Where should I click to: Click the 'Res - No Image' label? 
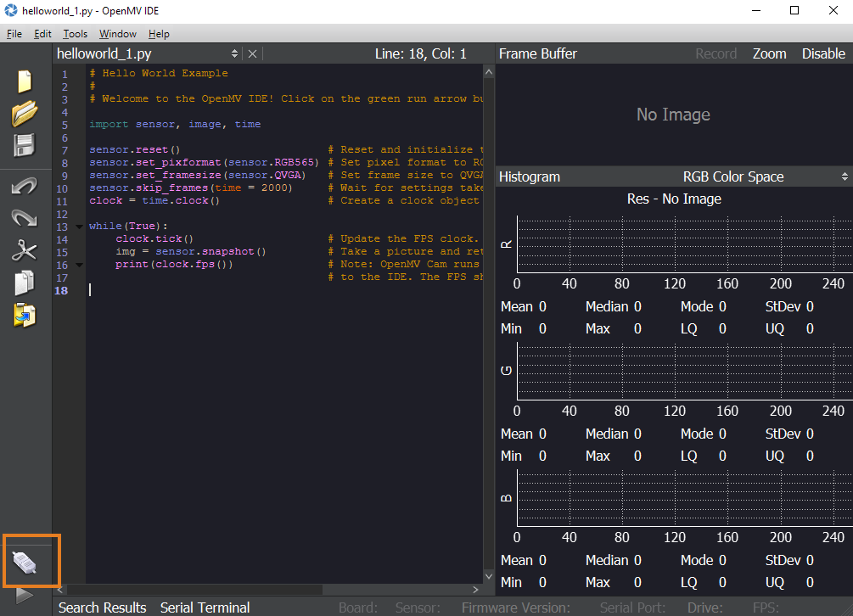tap(674, 199)
